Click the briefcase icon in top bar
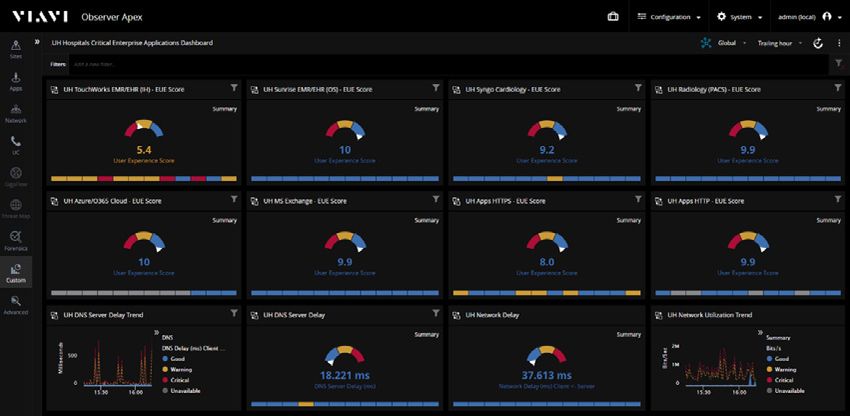Image resolution: width=850 pixels, height=416 pixels. coord(613,16)
